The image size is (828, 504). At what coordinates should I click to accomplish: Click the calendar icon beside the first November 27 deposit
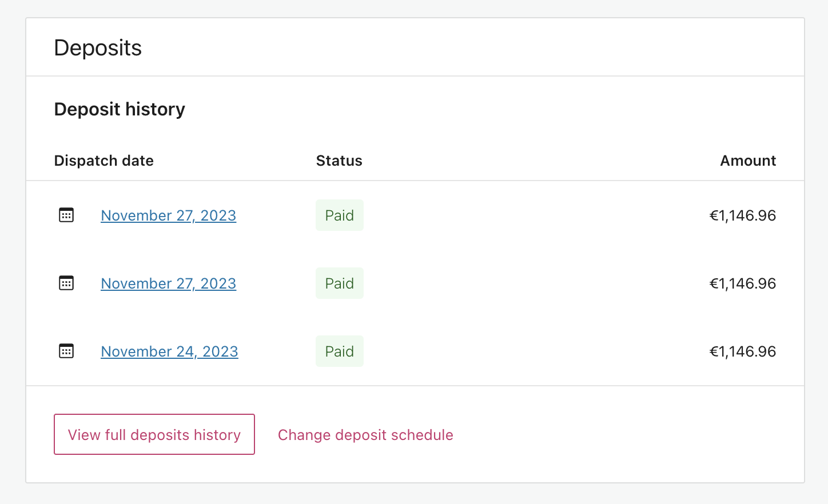click(66, 215)
